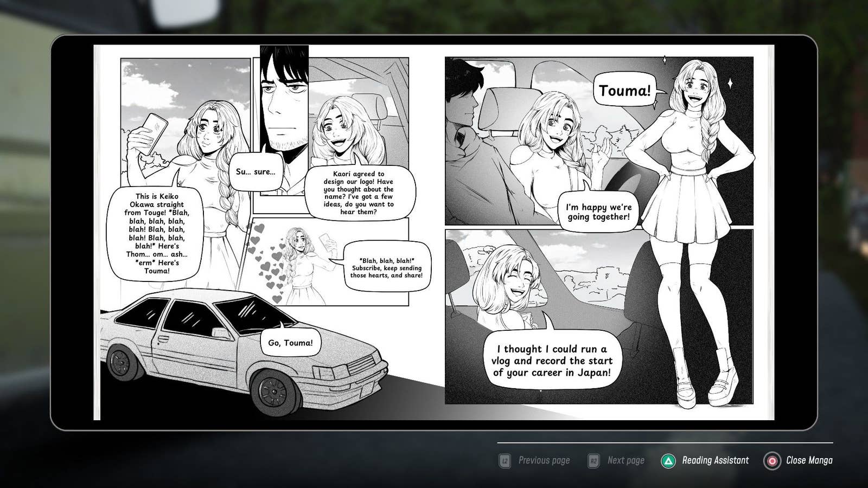Click the man's close-up face panel

(282, 108)
